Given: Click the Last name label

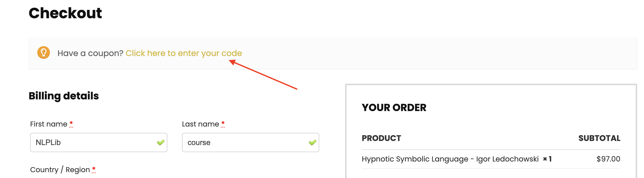Looking at the screenshot, I should click(x=201, y=124).
